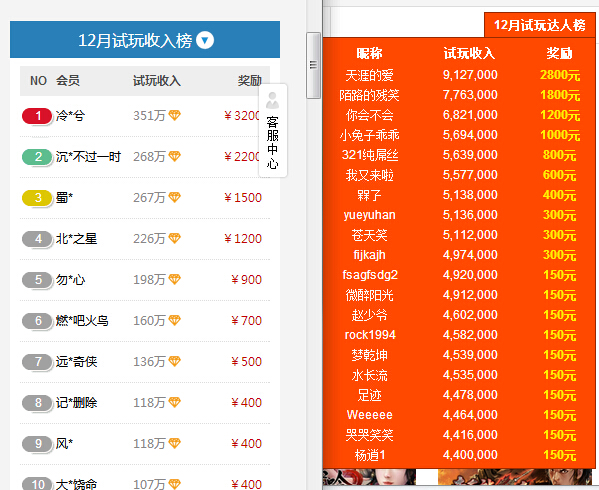Click nickname 梦乾坤

pyautogui.click(x=369, y=355)
